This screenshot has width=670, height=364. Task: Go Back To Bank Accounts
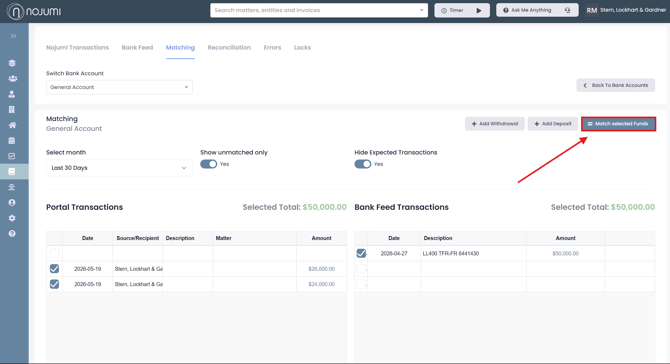(616, 85)
